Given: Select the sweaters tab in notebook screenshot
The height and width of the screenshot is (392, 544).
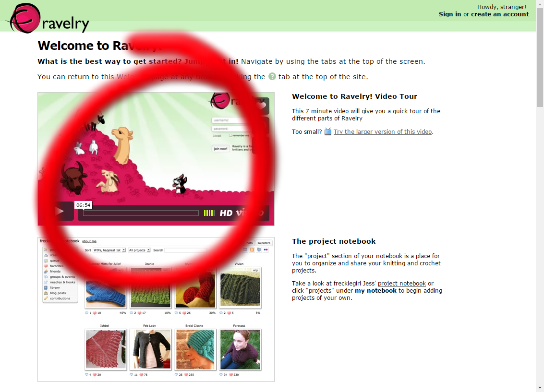Looking at the screenshot, I should tap(264, 243).
